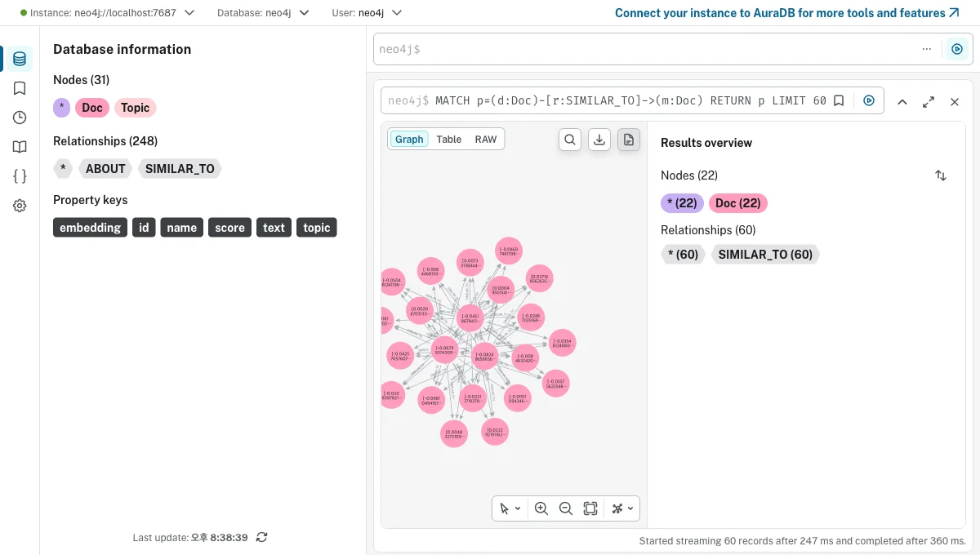Save the result query with bookmark icon
The height and width of the screenshot is (555, 980).
click(x=838, y=100)
